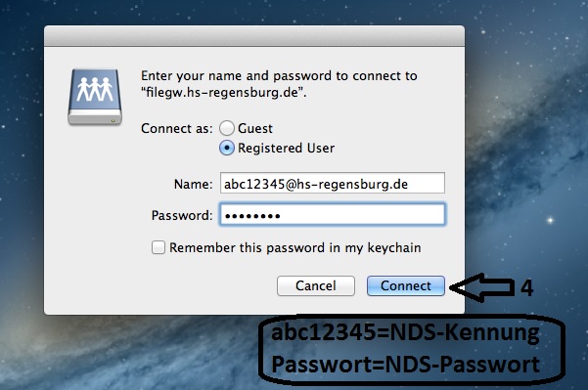Click the dialog's gray title bar
The height and width of the screenshot is (390, 588).
point(254,36)
